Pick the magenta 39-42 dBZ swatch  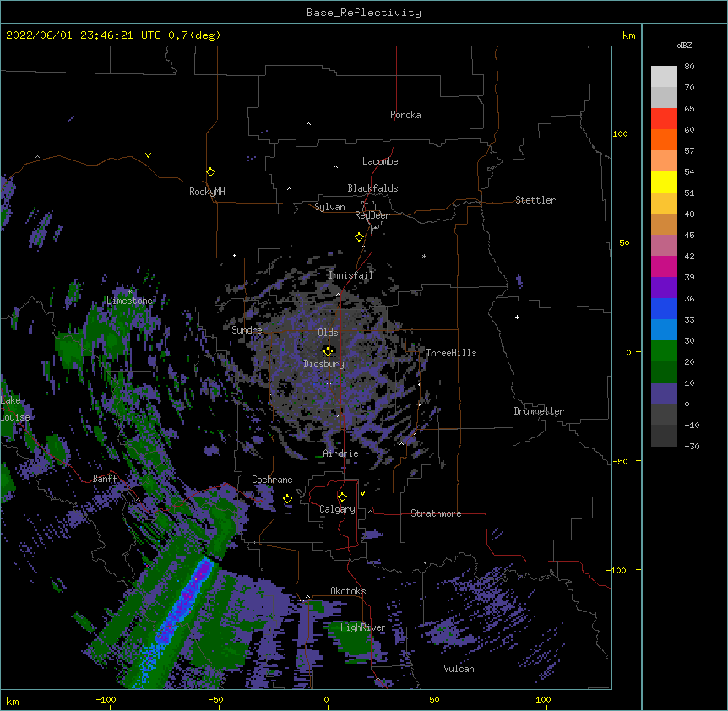click(664, 266)
